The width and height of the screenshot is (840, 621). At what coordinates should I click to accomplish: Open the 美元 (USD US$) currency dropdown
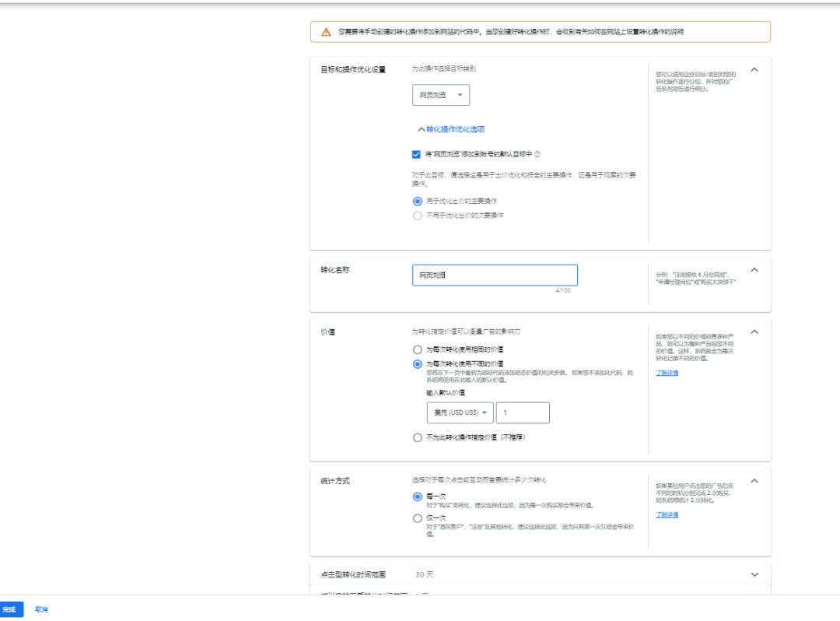pyautogui.click(x=460, y=412)
